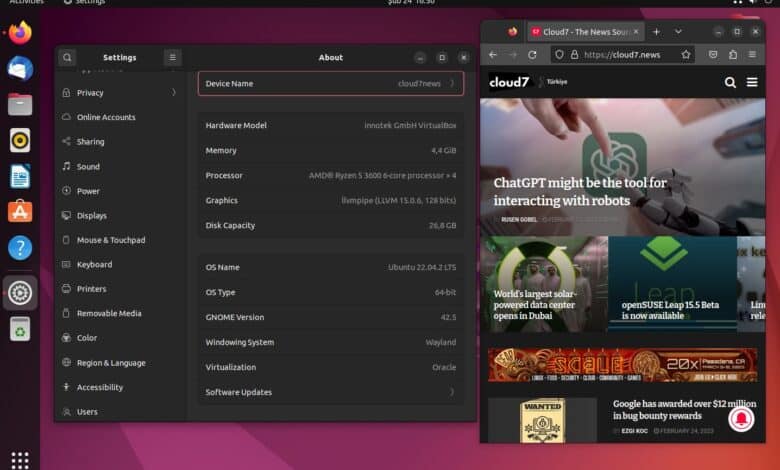Open the list all tabs dropdown
780x470 pixels.
coord(678,32)
